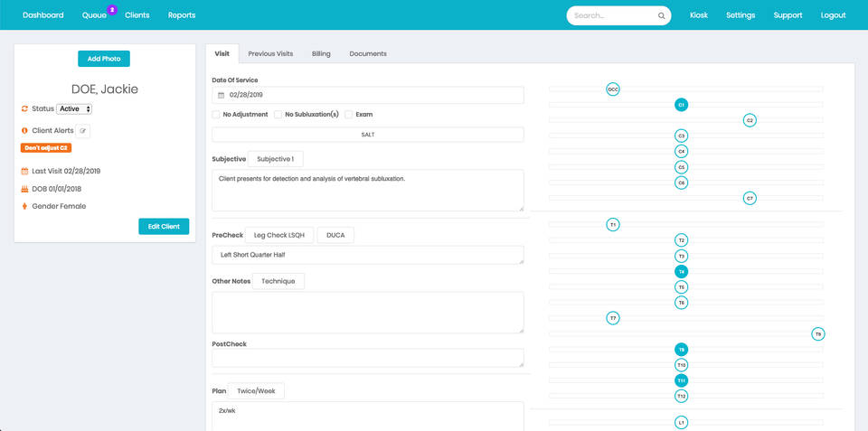Viewport: 868px width, 431px height.
Task: Toggle the filled T4 vertebra marker
Action: coord(682,272)
